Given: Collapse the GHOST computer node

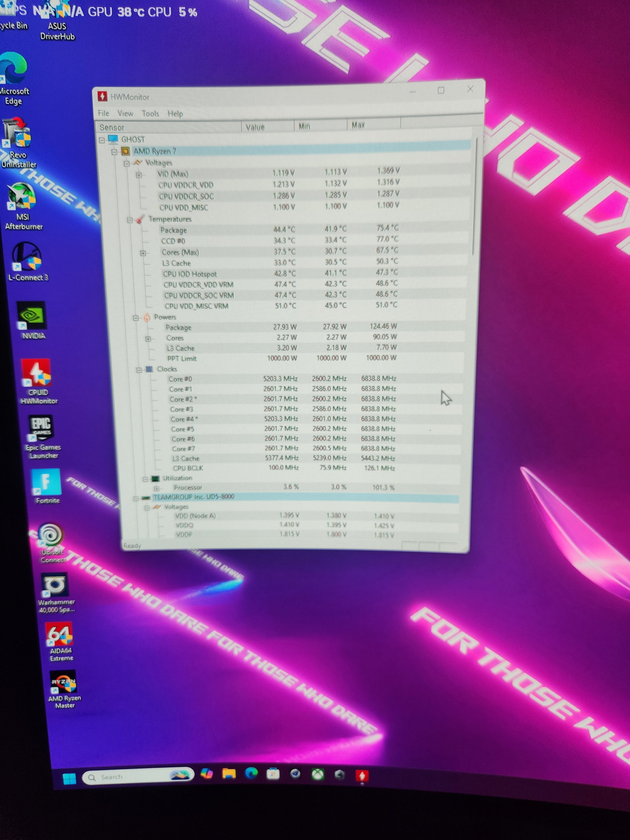Looking at the screenshot, I should (x=102, y=140).
